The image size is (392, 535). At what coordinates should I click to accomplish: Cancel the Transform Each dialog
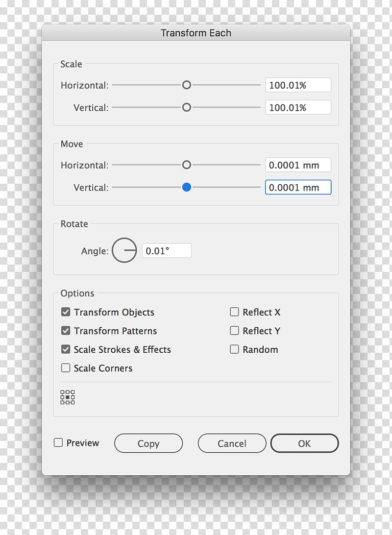point(232,443)
